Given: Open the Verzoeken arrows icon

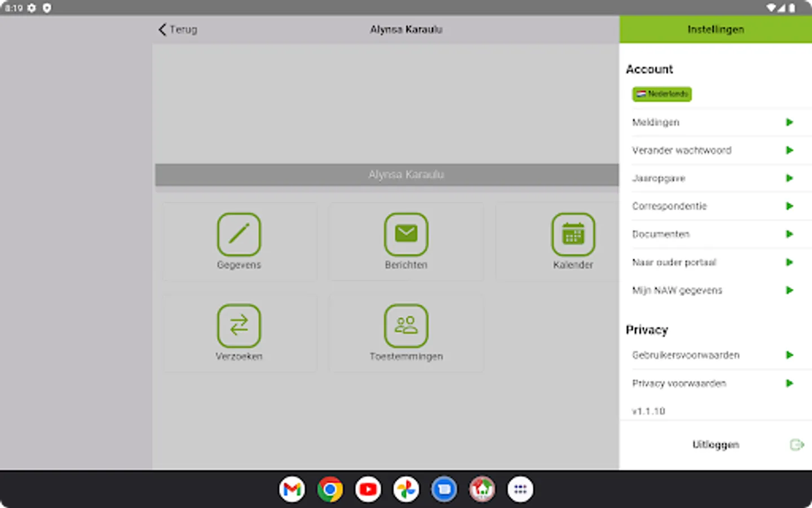Looking at the screenshot, I should (239, 325).
